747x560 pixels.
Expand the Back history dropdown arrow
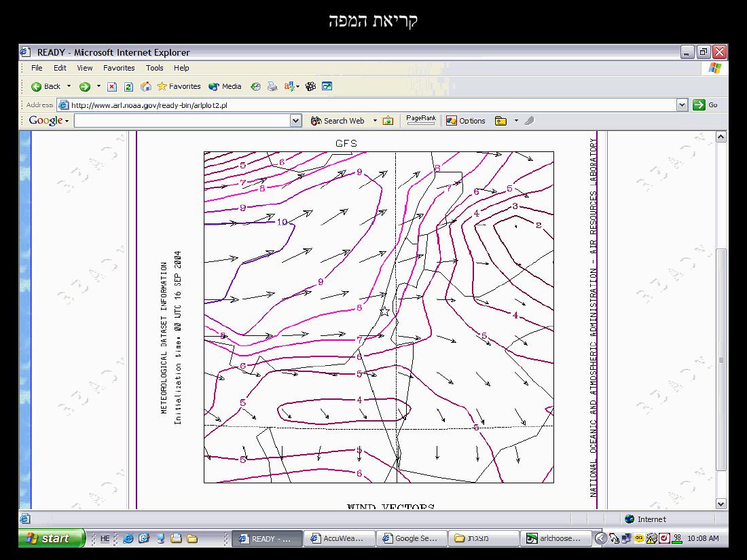69,87
